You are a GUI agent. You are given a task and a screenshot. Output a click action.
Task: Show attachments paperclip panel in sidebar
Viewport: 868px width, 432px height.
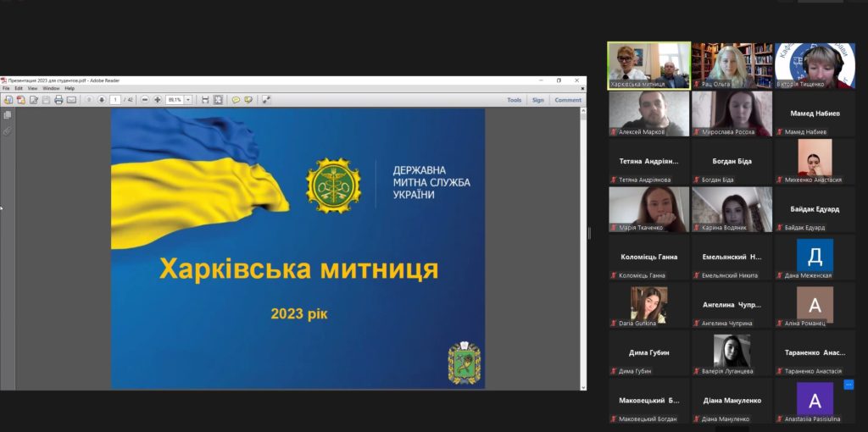point(7,131)
